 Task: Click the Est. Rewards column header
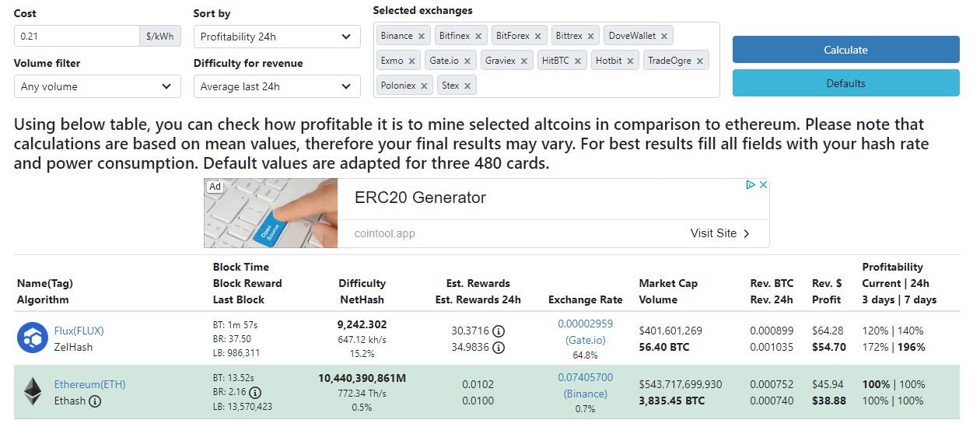(478, 283)
